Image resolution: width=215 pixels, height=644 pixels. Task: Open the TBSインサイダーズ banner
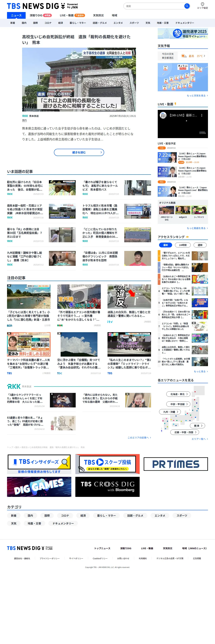point(39,464)
